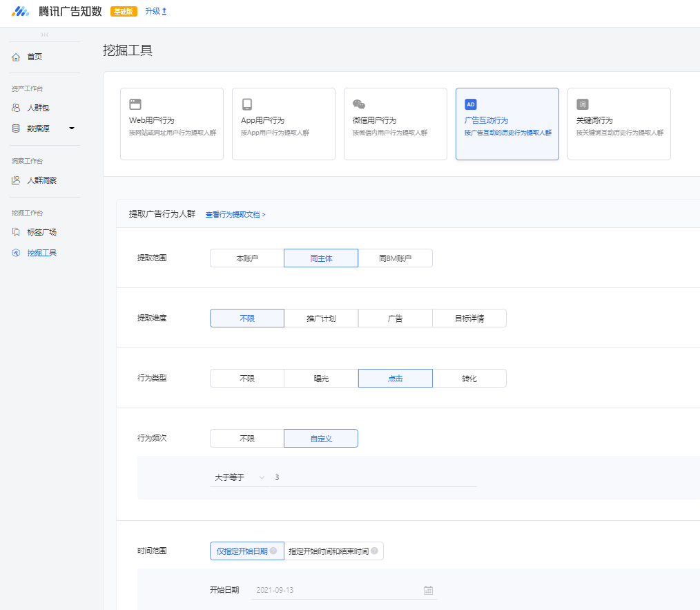Set 行为频次 to 自定义
The height and width of the screenshot is (610, 700).
pos(321,439)
